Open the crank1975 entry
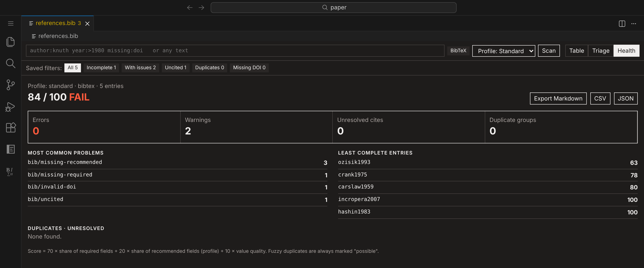Image resolution: width=644 pixels, height=268 pixels. [x=487, y=175]
